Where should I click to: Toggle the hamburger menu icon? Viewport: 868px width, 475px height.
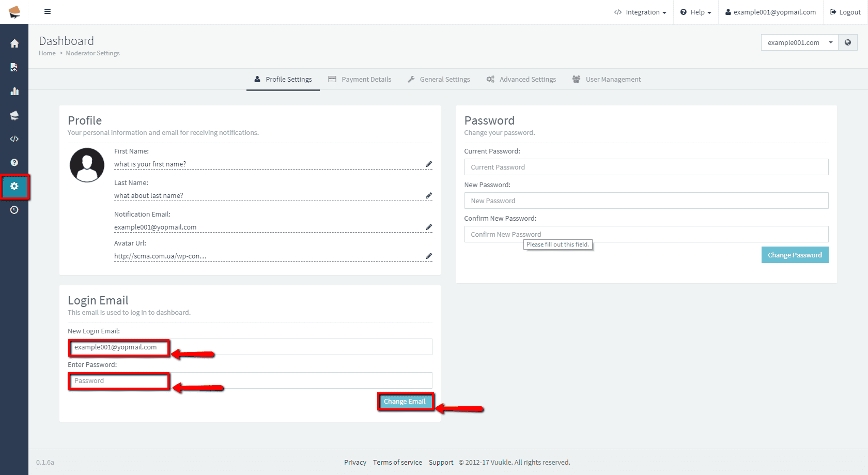tap(48, 11)
